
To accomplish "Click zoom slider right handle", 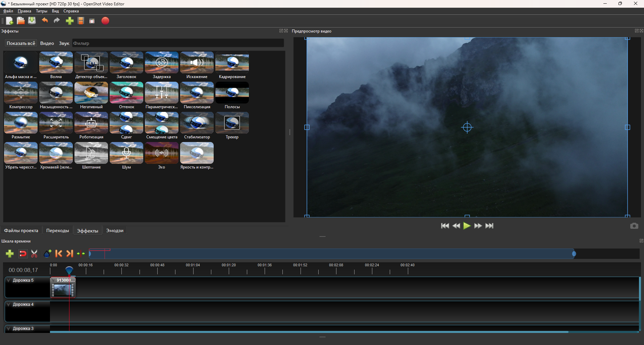I will pos(574,254).
